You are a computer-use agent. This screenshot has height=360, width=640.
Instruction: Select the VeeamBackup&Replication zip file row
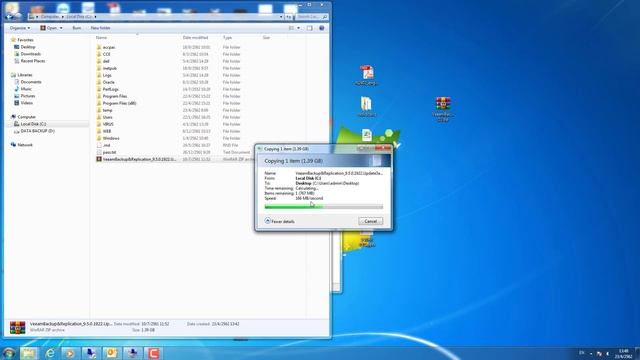pos(176,159)
